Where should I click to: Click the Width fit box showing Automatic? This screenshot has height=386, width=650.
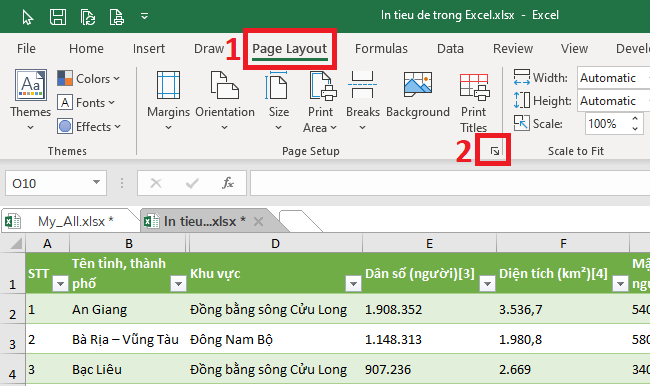tap(614, 78)
